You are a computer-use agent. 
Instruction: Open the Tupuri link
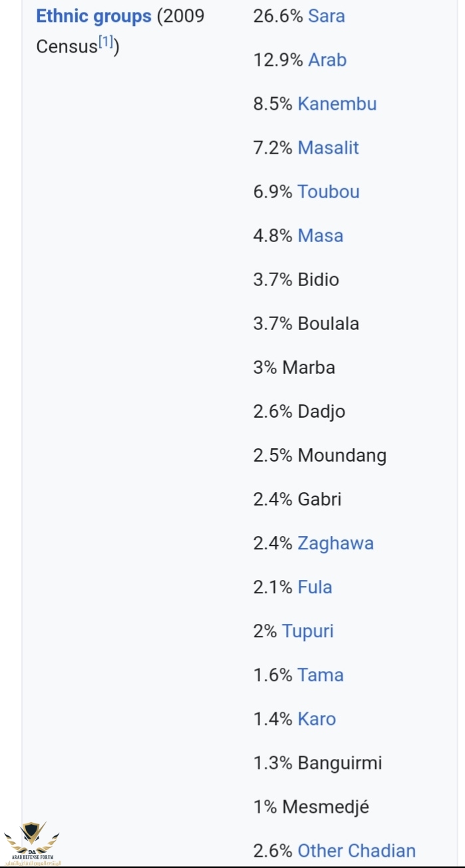307,631
